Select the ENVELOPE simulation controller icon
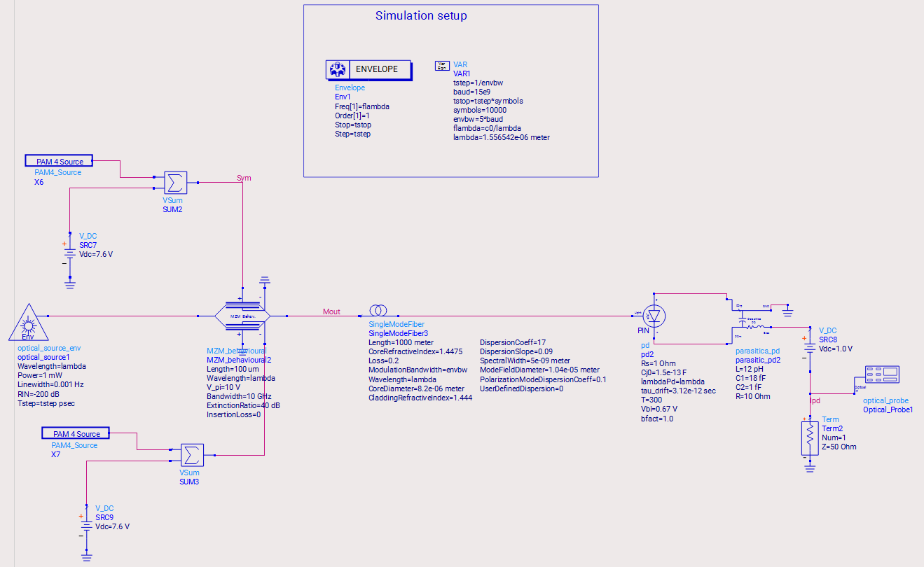The height and width of the screenshot is (567, 924). [368, 69]
